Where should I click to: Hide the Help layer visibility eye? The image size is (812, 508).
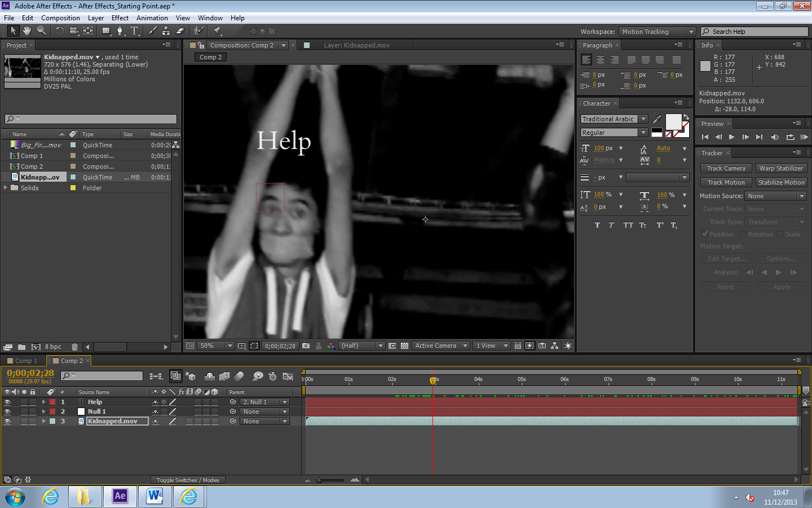pos(7,402)
